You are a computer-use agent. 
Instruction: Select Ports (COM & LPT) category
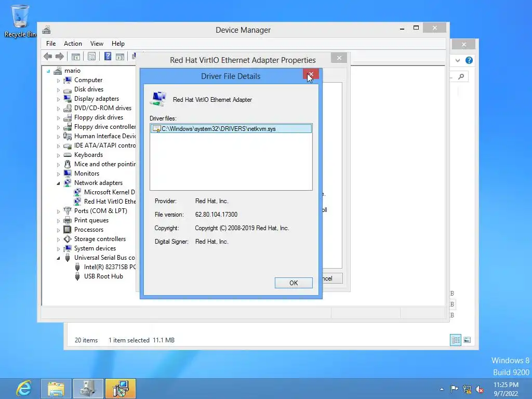(x=101, y=211)
